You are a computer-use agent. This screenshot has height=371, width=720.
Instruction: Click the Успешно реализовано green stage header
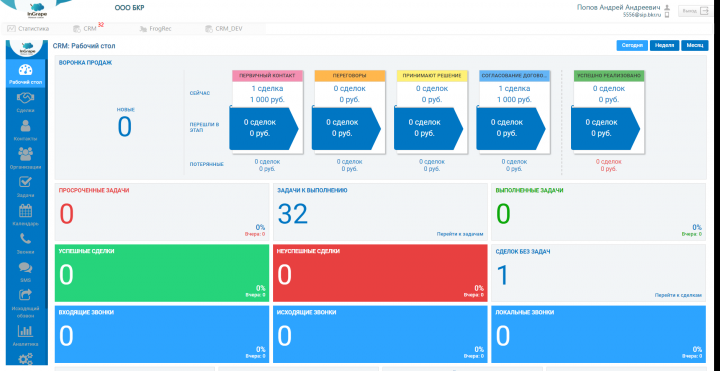pos(609,76)
